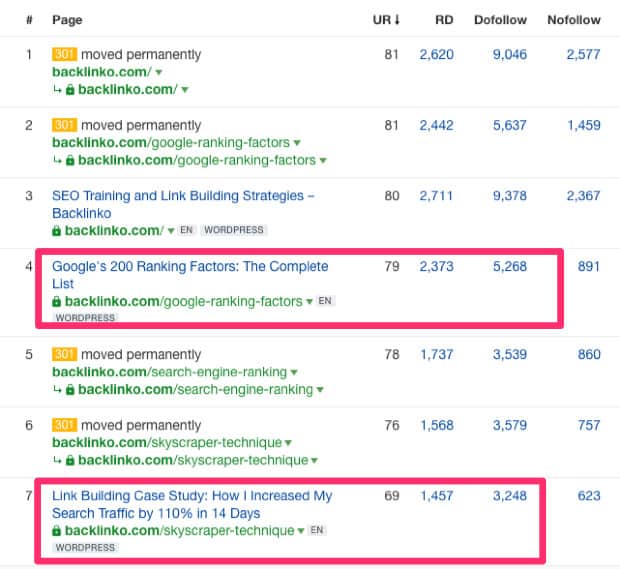Screen dimensions: 620x569
Task: Sort by the Nofollow column header
Action: tap(574, 20)
